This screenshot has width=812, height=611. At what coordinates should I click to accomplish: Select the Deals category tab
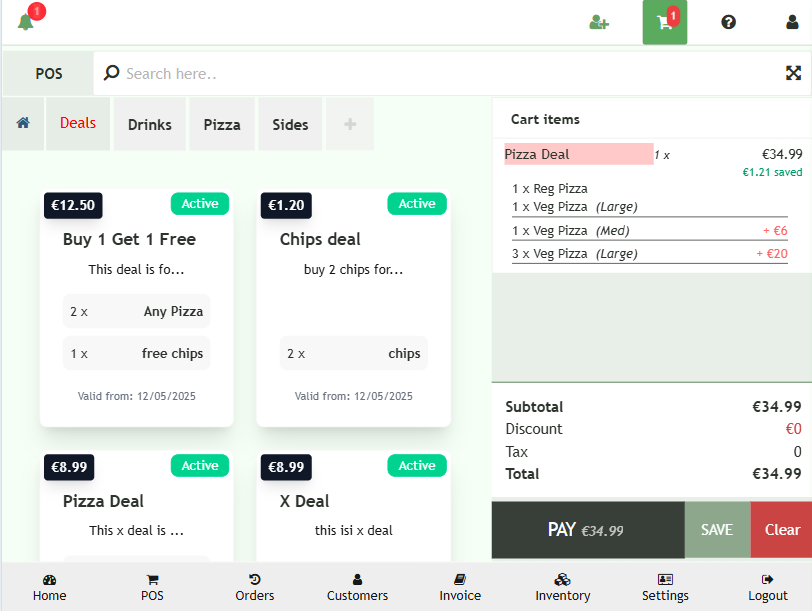[x=78, y=123]
